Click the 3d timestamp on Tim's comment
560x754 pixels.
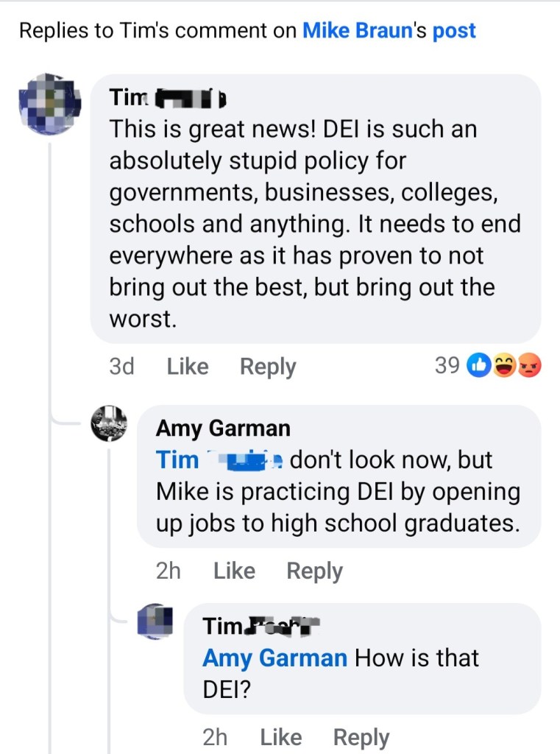121,366
